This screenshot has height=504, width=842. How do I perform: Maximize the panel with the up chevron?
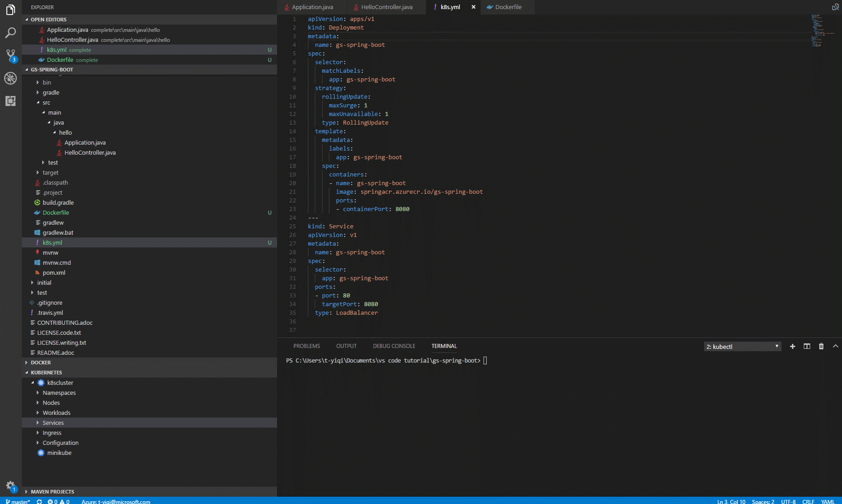tap(835, 346)
